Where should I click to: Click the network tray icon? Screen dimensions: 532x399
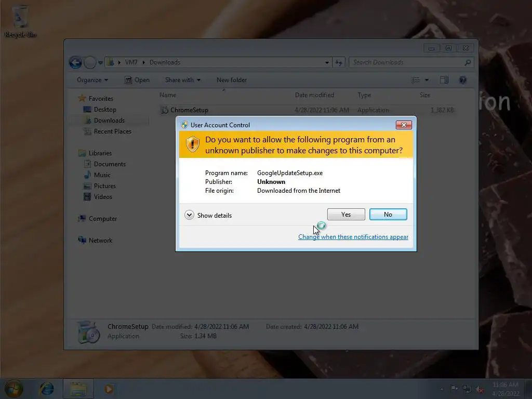click(467, 389)
